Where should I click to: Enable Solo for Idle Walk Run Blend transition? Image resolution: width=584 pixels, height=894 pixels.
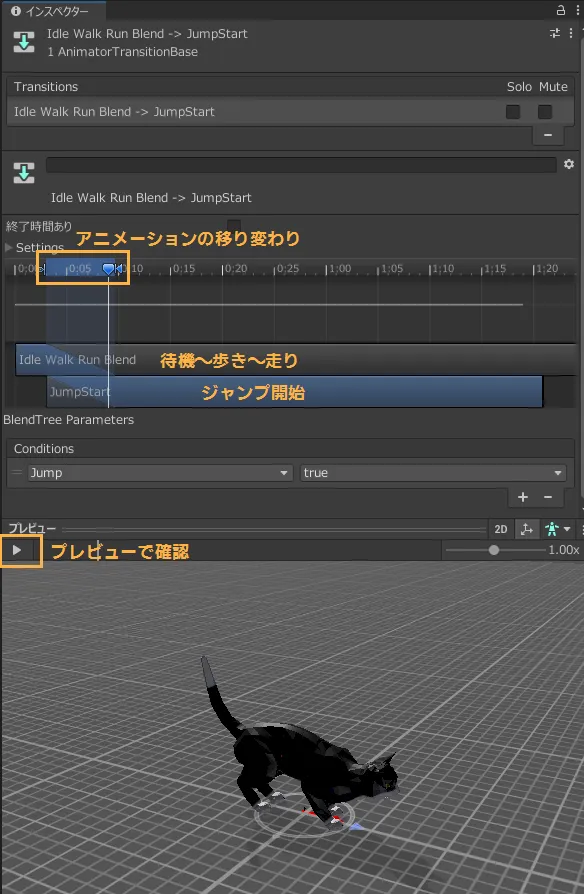point(513,112)
